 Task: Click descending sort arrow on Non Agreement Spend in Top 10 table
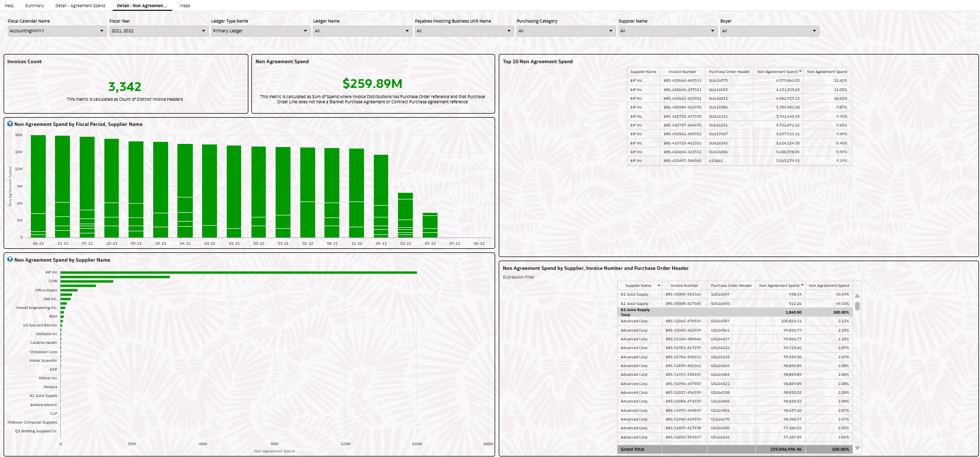[x=800, y=71]
